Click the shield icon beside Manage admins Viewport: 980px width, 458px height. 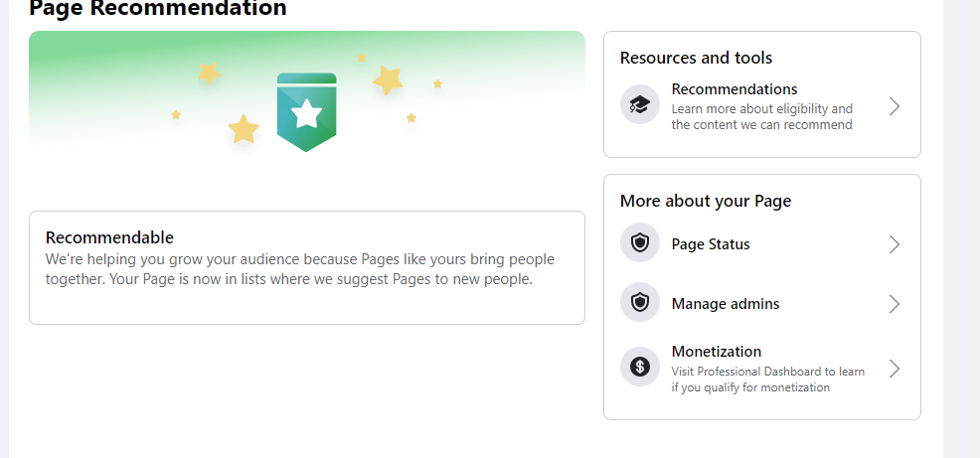(x=640, y=303)
